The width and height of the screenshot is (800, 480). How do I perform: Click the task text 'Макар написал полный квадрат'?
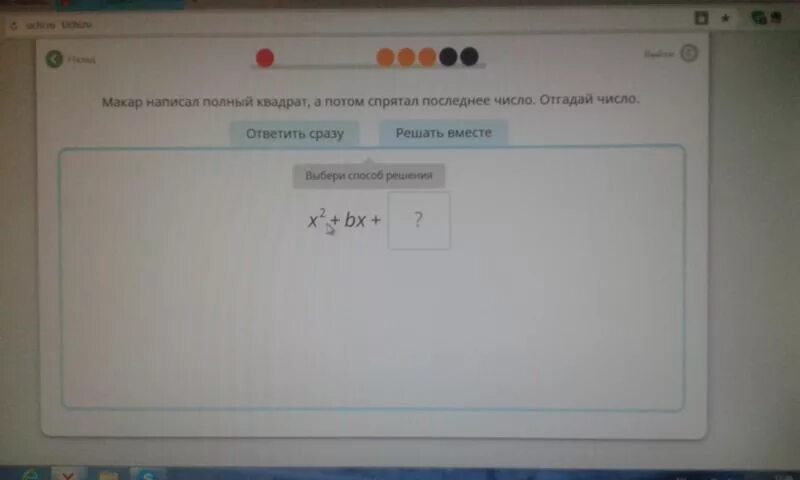tap(205, 102)
